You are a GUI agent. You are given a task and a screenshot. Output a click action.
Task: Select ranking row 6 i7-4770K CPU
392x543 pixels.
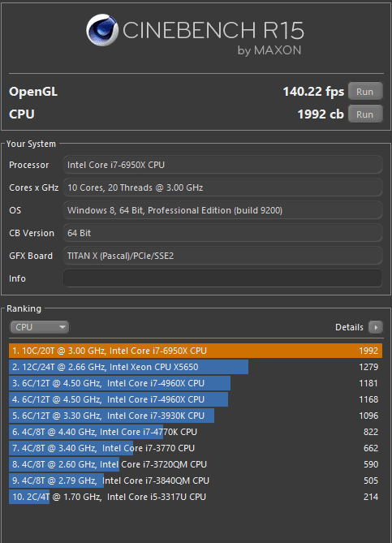click(196, 432)
